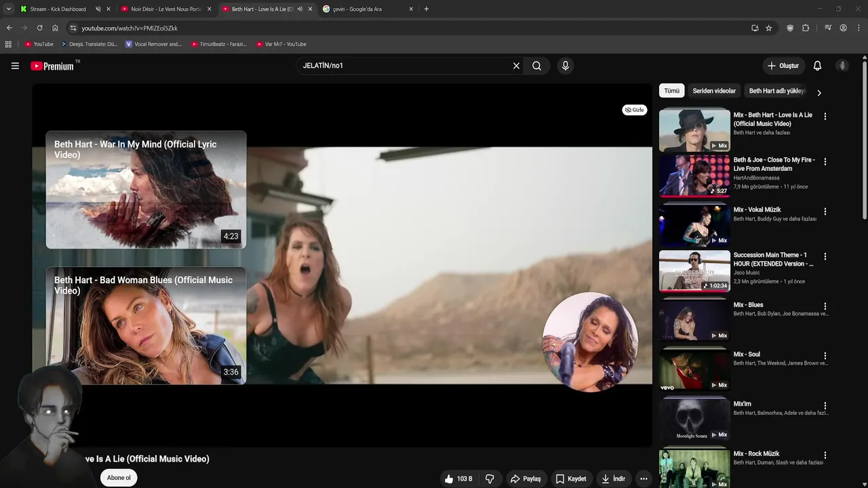Open more actions under the video

(644, 479)
